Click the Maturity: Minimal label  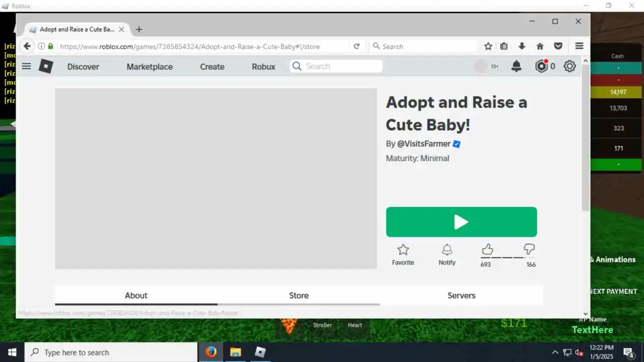[418, 158]
